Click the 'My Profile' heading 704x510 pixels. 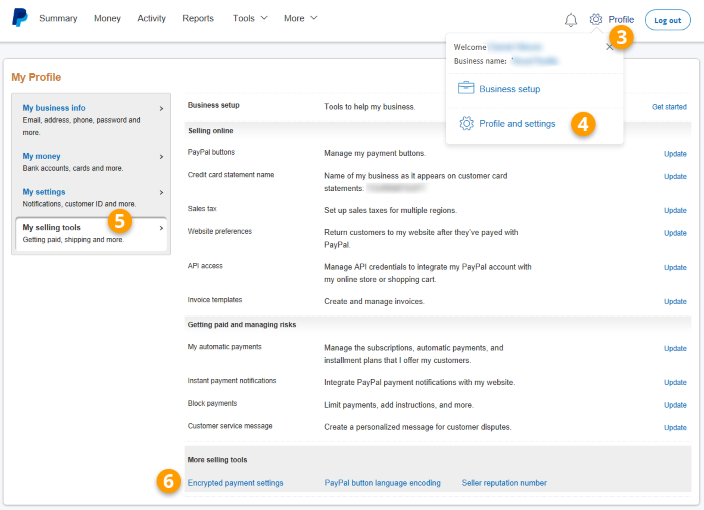pos(36,77)
